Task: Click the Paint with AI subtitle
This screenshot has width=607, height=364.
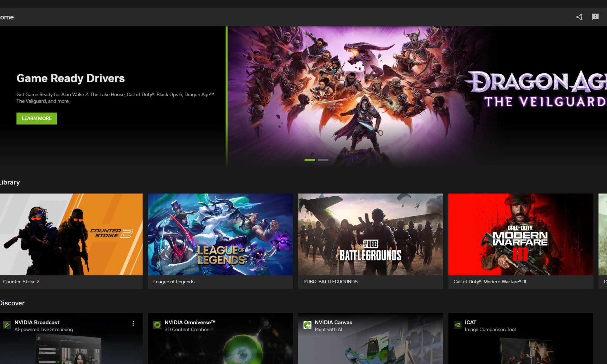Action: (329, 329)
